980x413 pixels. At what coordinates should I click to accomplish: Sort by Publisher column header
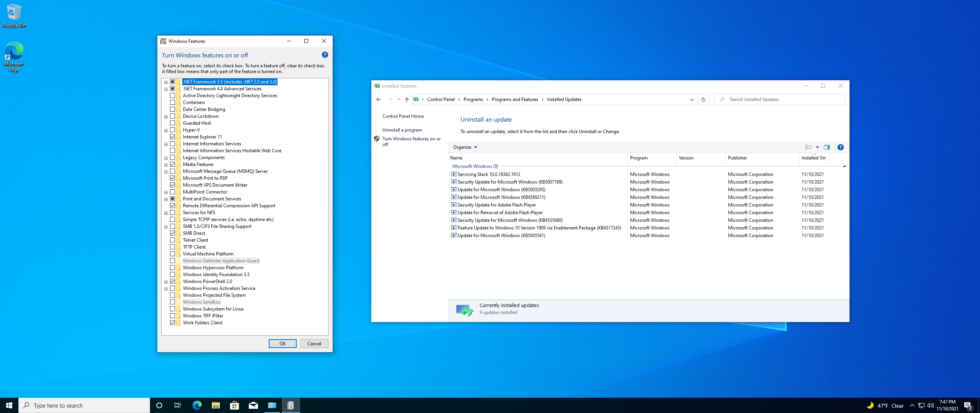[x=762, y=158]
